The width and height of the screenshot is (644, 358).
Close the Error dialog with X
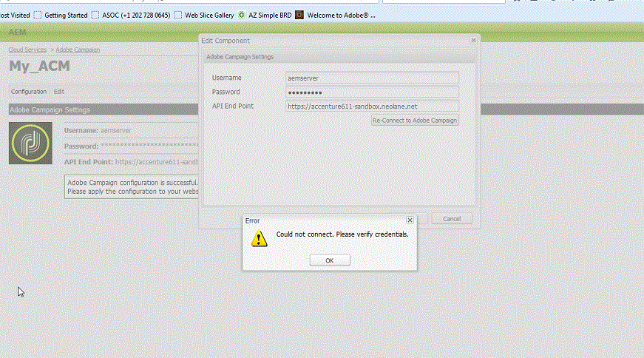pyautogui.click(x=410, y=220)
